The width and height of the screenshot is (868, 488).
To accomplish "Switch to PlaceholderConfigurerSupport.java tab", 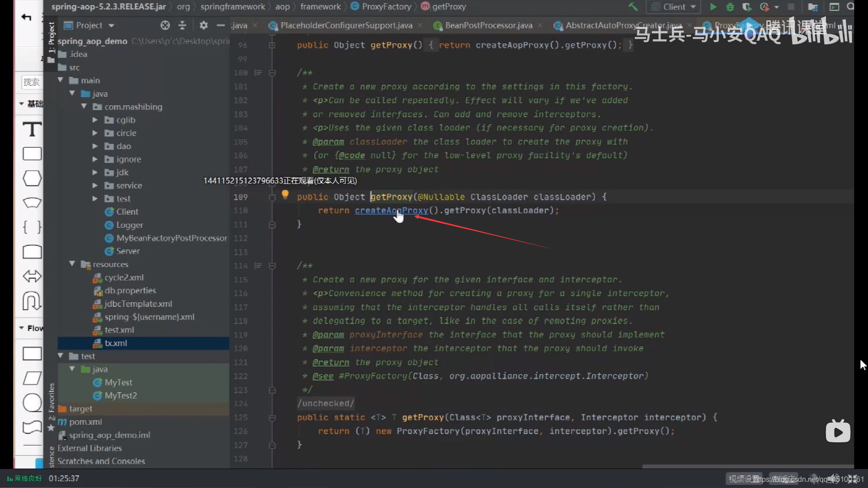I will (x=346, y=25).
